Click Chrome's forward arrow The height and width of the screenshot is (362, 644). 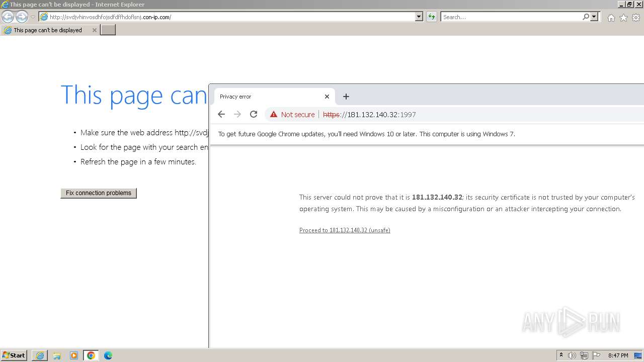click(x=237, y=115)
